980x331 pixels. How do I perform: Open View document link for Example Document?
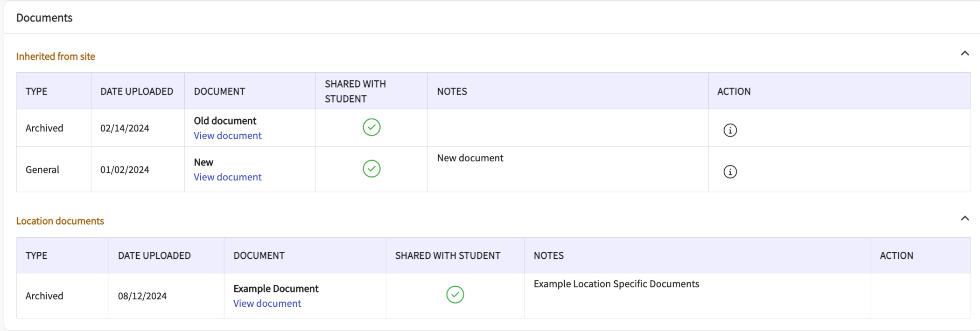coord(267,303)
